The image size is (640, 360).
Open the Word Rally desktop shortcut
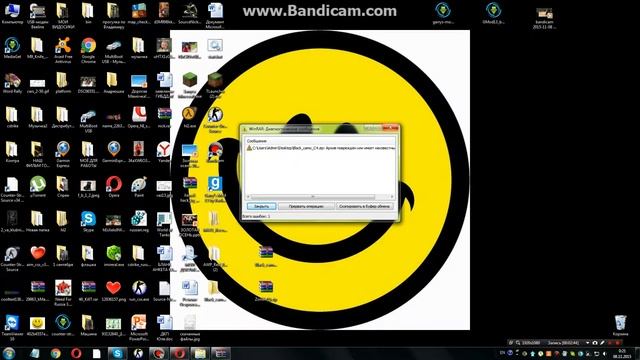[x=12, y=83]
